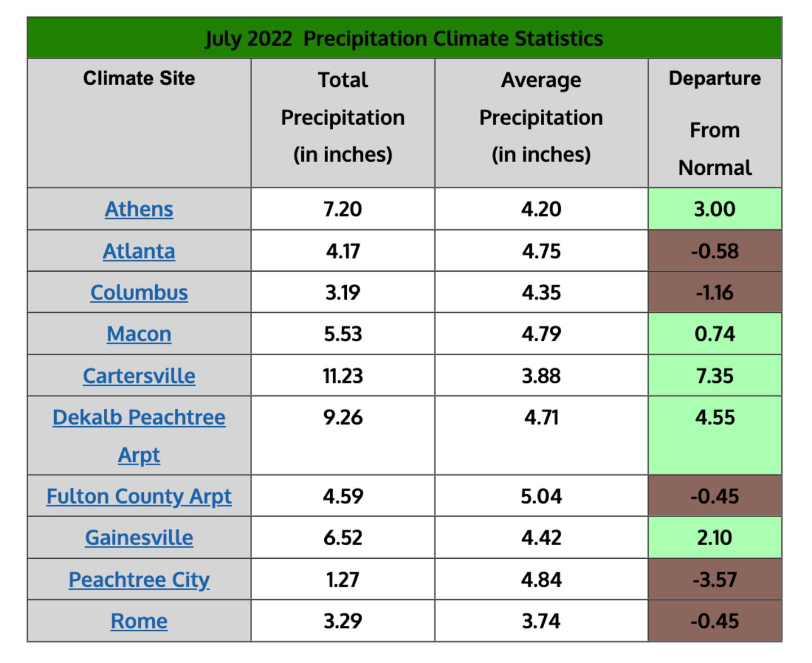Select Athens' 7.20 total precipitation cell

pos(343,209)
